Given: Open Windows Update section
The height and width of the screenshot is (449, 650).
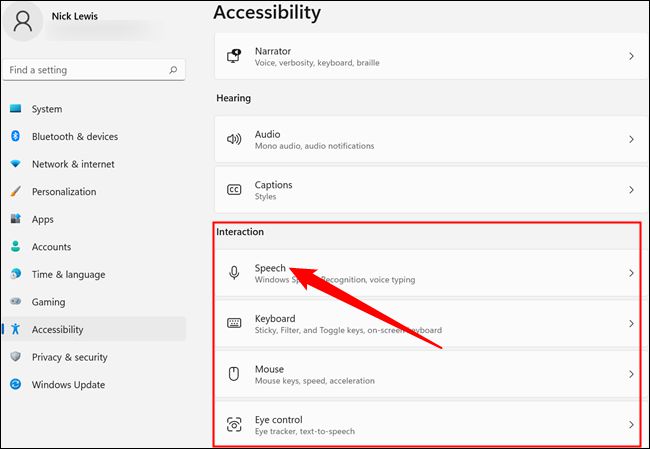Looking at the screenshot, I should click(69, 384).
